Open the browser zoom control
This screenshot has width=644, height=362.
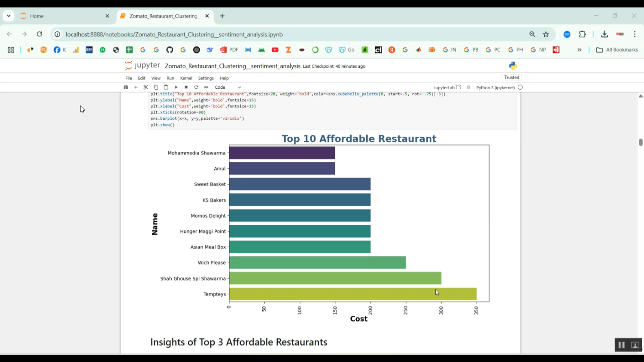(x=532, y=34)
